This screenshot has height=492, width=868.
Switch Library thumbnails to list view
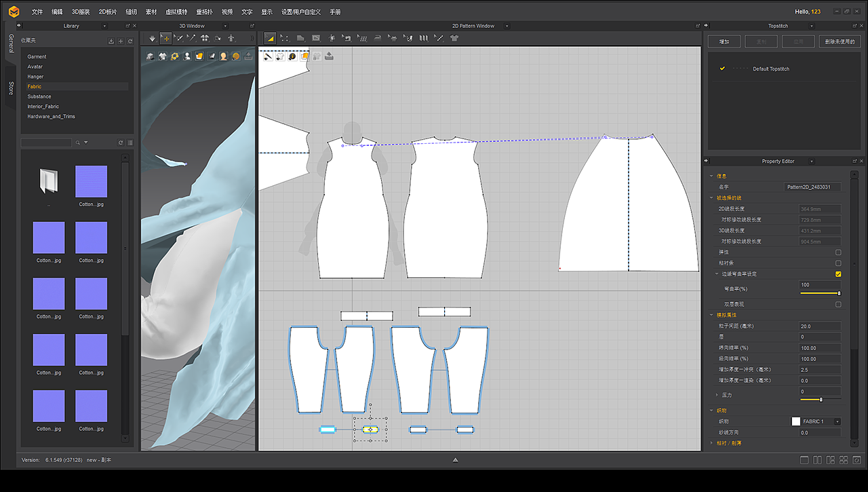130,143
